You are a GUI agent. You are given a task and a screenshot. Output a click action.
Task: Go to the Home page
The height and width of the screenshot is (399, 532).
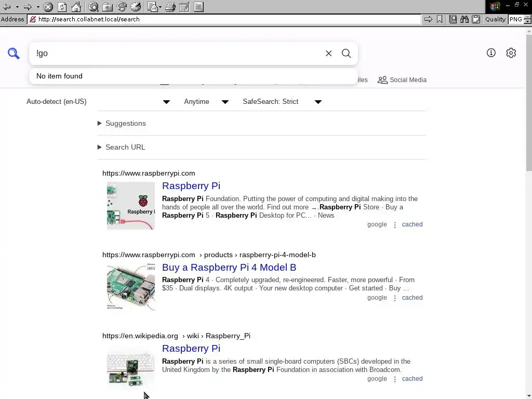76,7
